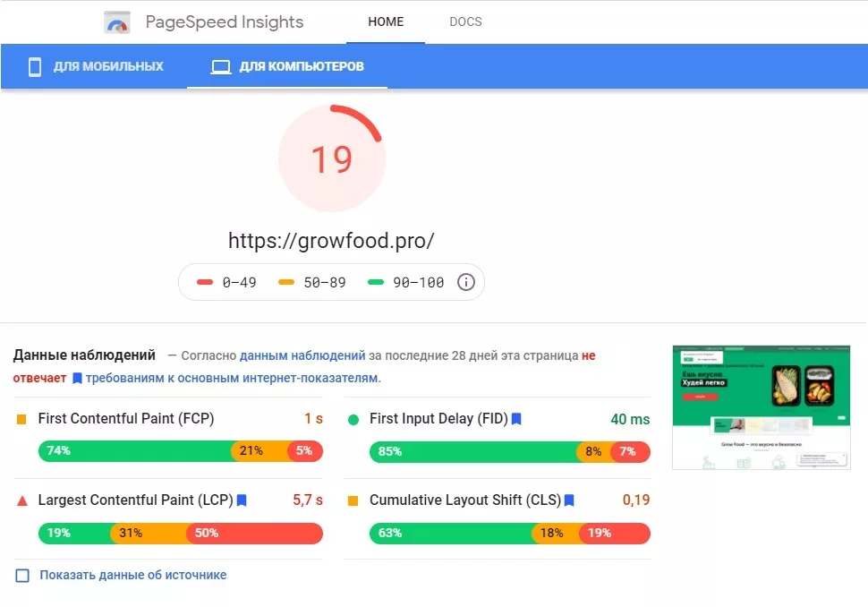Image resolution: width=868 pixels, height=607 pixels.
Task: Click the 40 ms FID value
Action: (x=630, y=419)
